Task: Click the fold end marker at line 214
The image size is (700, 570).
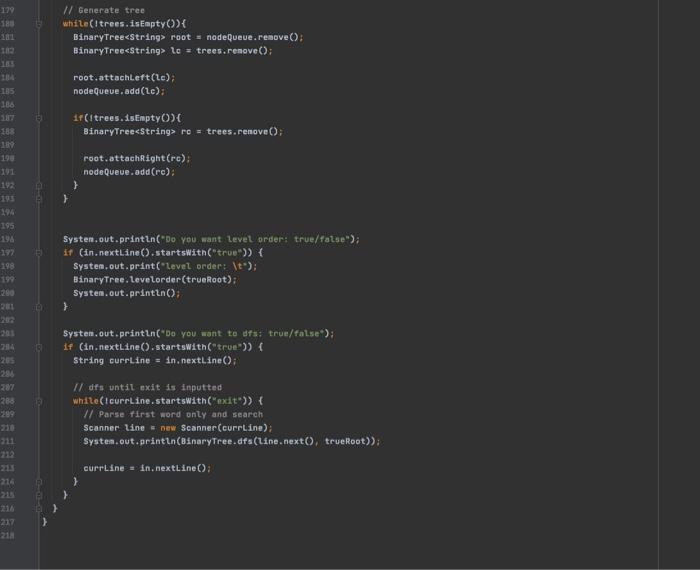Action: pyautogui.click(x=39, y=482)
